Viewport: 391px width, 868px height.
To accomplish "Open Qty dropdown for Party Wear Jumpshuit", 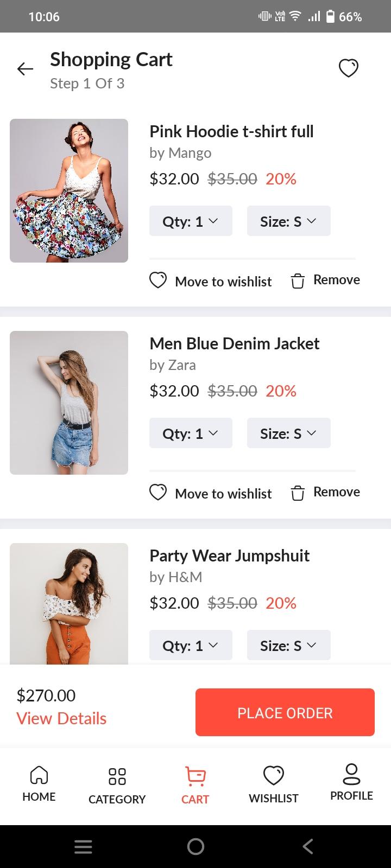I will (191, 645).
